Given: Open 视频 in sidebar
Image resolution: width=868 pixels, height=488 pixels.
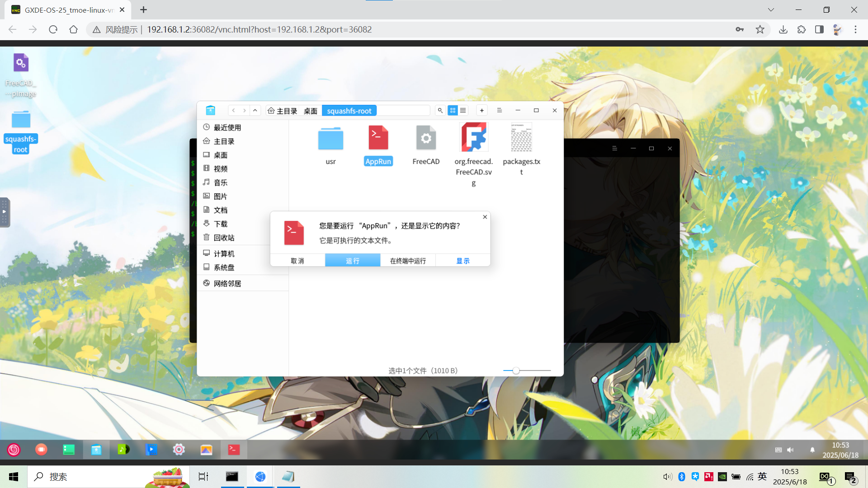Looking at the screenshot, I should tap(242, 169).
